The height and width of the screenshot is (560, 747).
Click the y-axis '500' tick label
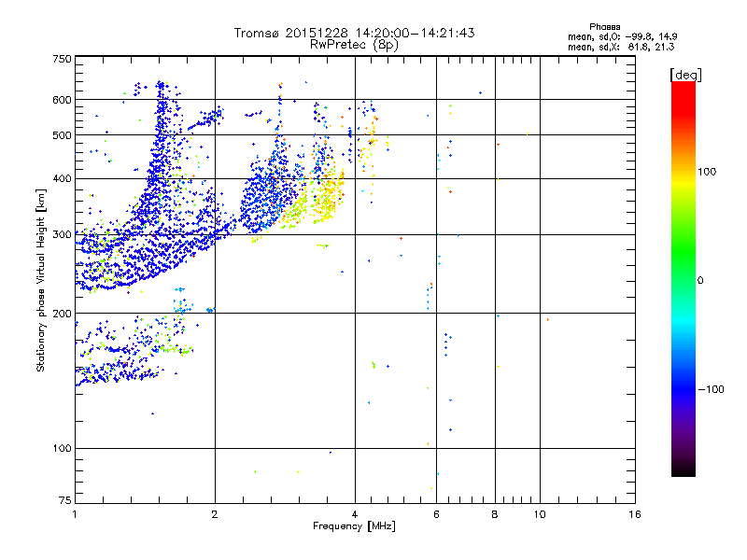(63, 135)
